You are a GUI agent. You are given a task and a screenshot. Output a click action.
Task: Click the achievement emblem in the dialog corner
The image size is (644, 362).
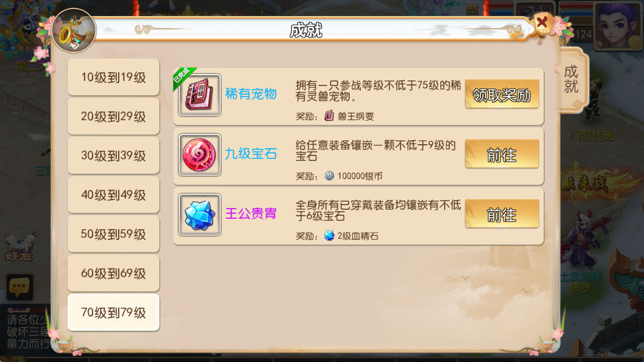point(74,31)
